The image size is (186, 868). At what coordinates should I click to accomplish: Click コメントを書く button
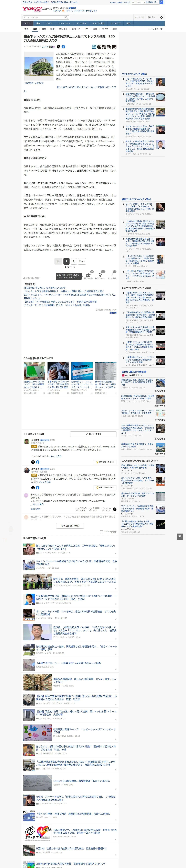tap(93, 434)
